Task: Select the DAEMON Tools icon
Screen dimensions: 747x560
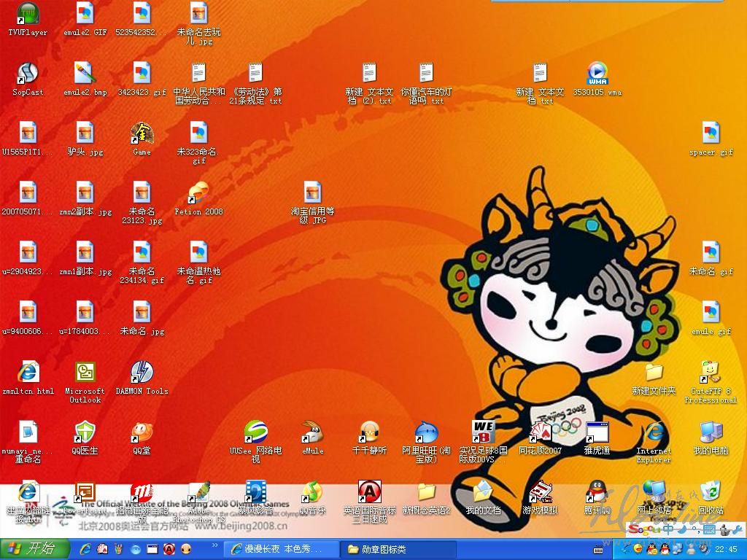Action: pyautogui.click(x=142, y=373)
